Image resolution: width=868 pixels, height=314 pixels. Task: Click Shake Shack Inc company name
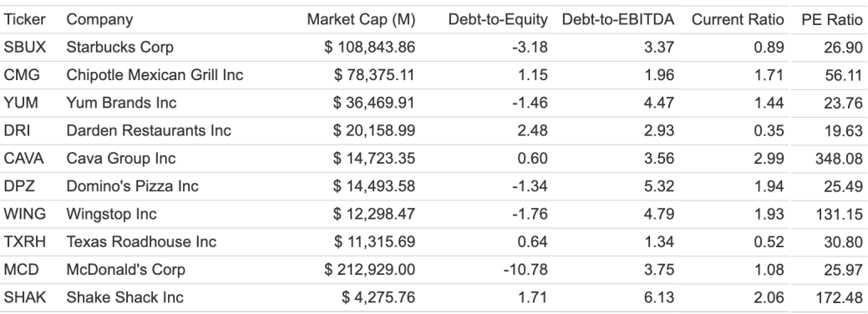coord(124,297)
